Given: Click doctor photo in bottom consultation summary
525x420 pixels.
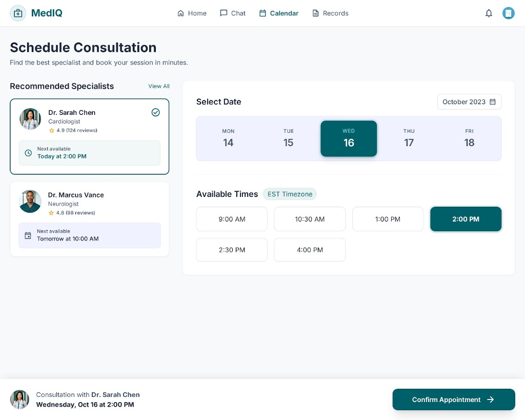Looking at the screenshot, I should pos(19,399).
